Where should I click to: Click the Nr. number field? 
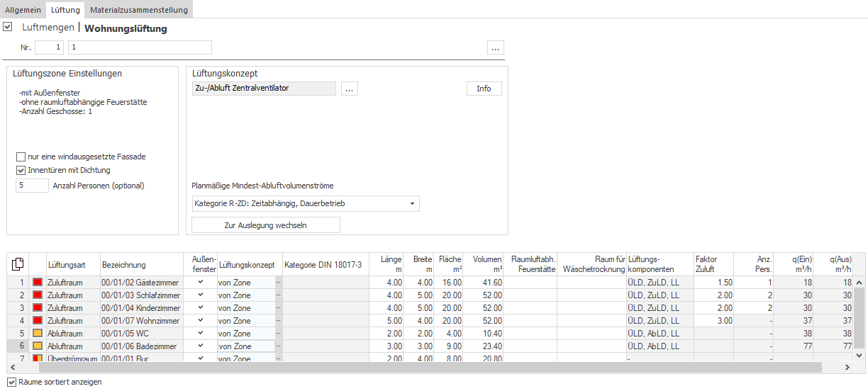coord(50,47)
